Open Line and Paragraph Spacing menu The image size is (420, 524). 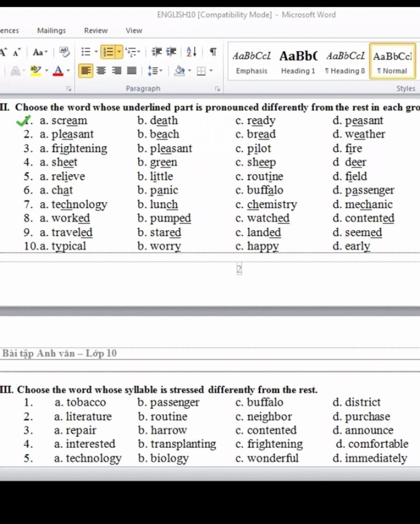coord(155,71)
